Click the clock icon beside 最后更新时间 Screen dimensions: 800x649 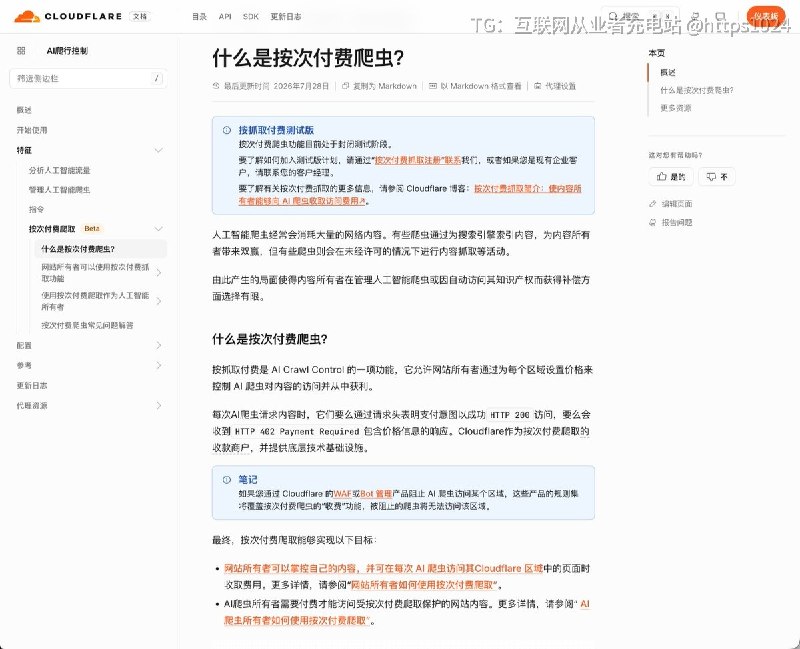pos(216,86)
